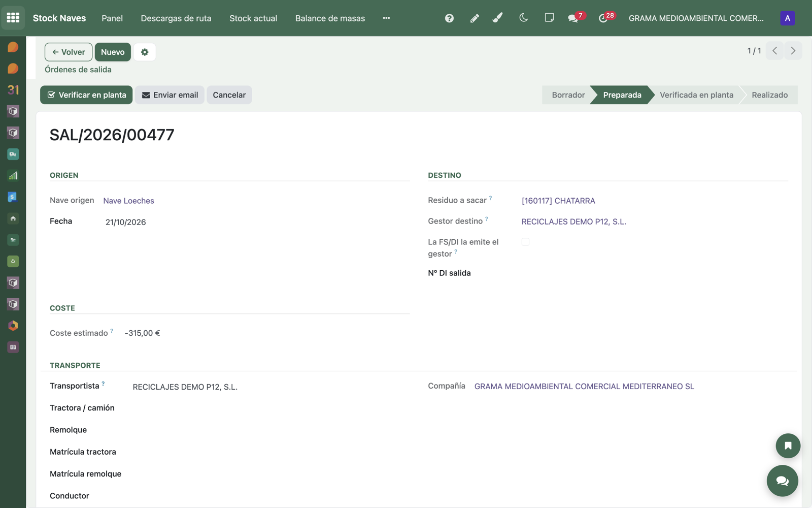The width and height of the screenshot is (812, 508).
Task: Expand the three-dots more menu in navbar
Action: coord(386,18)
